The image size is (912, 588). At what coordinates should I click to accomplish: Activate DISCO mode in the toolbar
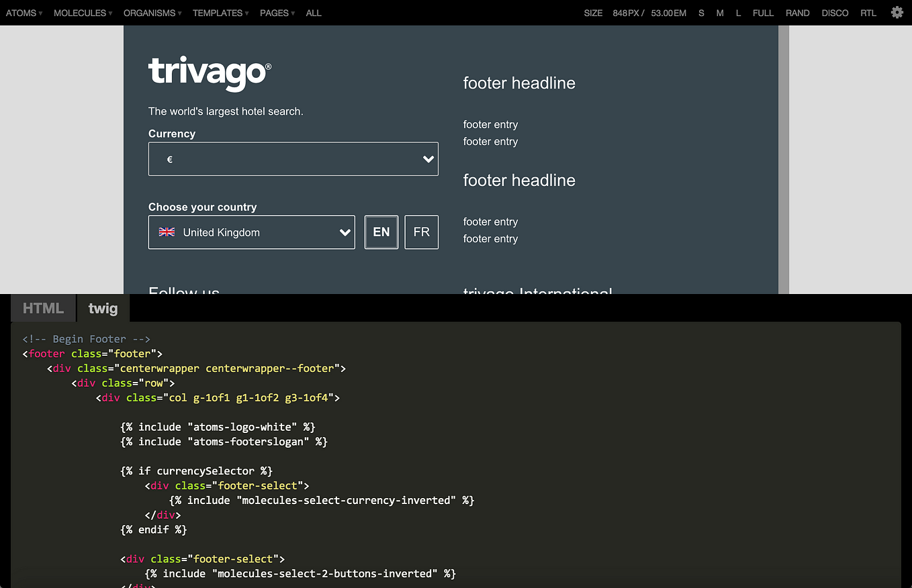pos(835,12)
